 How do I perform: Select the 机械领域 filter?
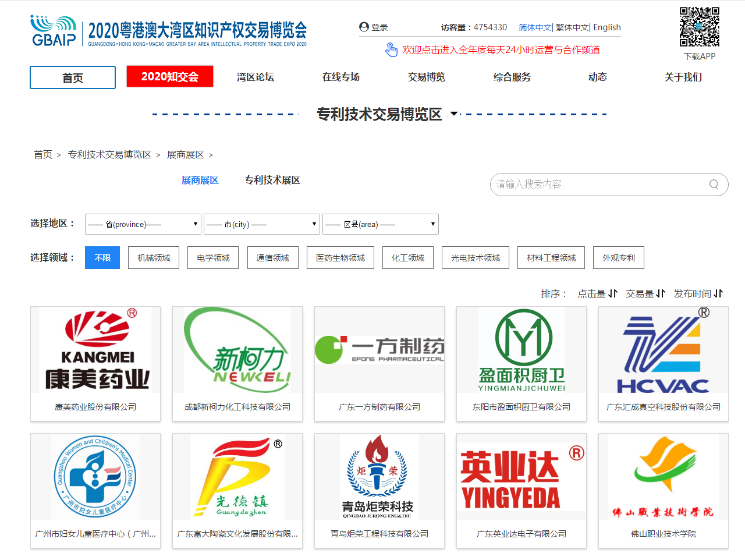154,258
